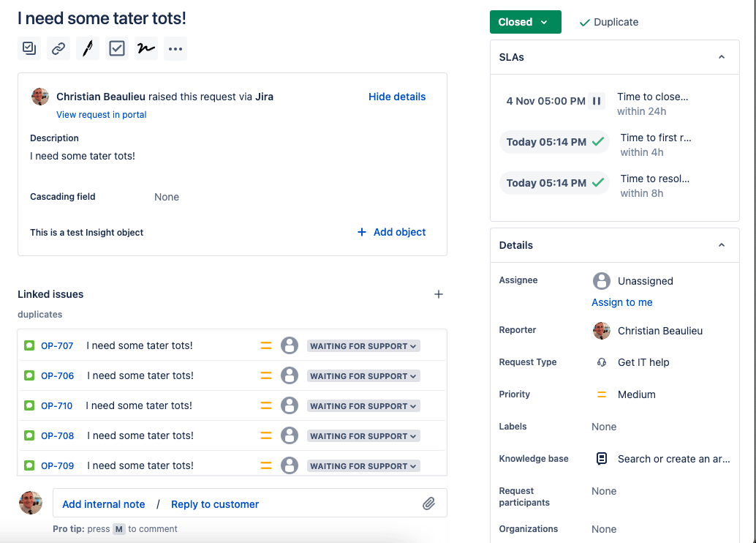Click the checkbox task icon in the toolbar

click(x=116, y=48)
